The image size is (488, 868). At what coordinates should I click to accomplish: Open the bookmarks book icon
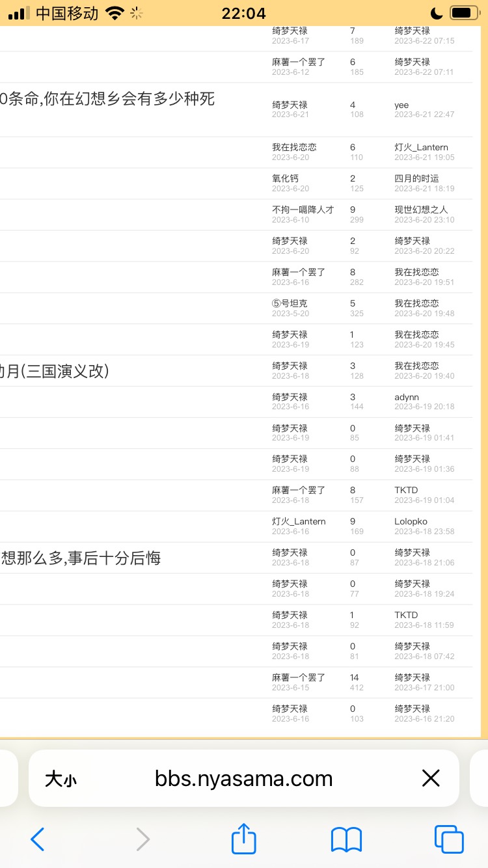(346, 839)
